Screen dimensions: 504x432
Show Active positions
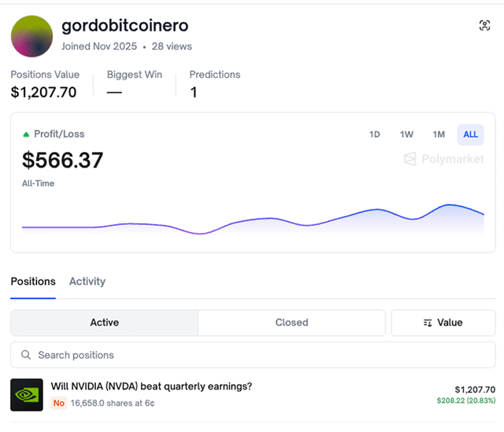pyautogui.click(x=104, y=323)
